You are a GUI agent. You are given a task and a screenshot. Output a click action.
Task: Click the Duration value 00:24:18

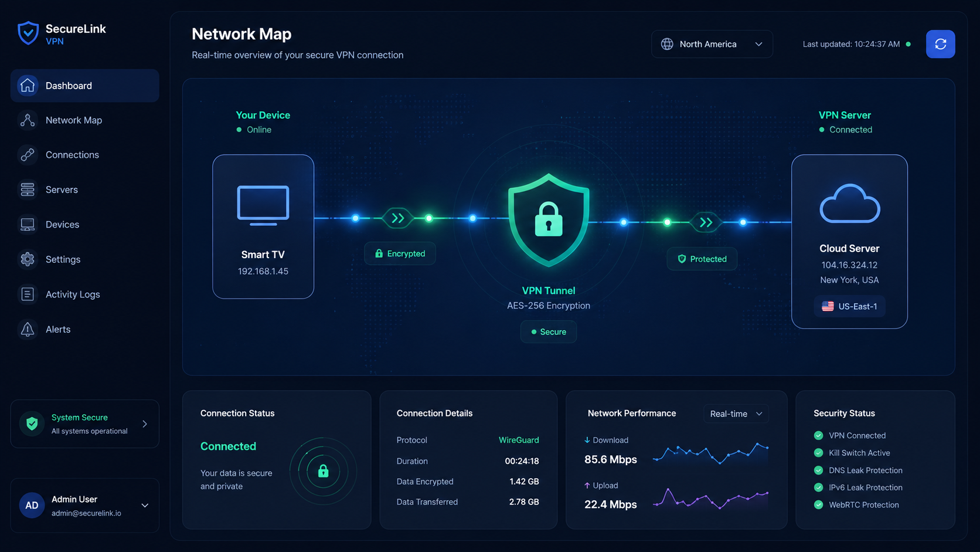point(522,461)
